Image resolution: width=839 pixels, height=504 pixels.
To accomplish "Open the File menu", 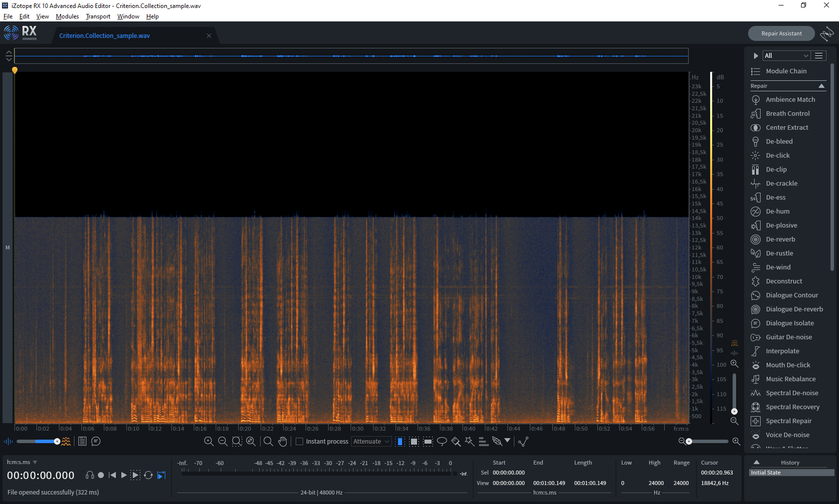I will coord(8,16).
